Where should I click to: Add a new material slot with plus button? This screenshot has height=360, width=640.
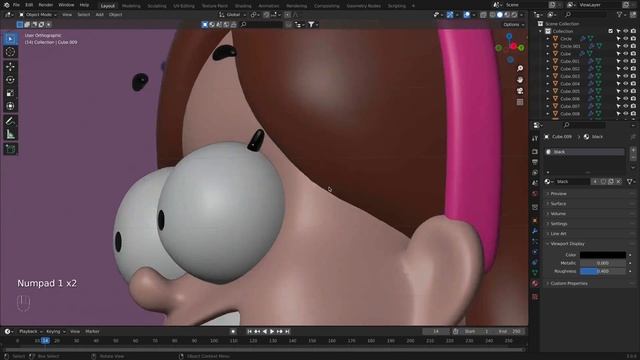tap(633, 150)
